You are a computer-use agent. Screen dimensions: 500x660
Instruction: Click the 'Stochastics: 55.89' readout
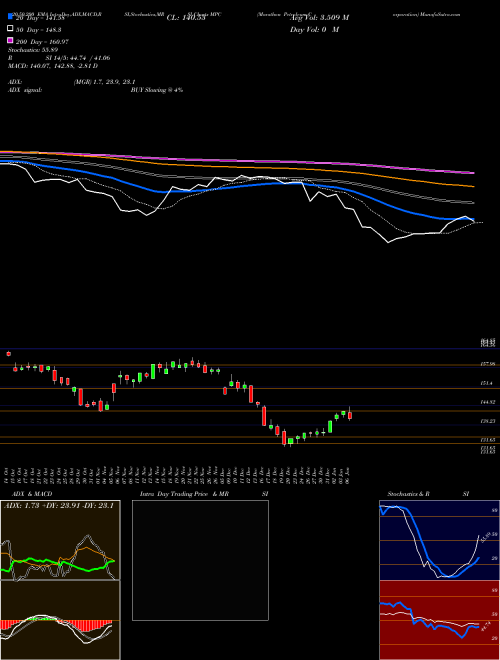click(x=33, y=50)
